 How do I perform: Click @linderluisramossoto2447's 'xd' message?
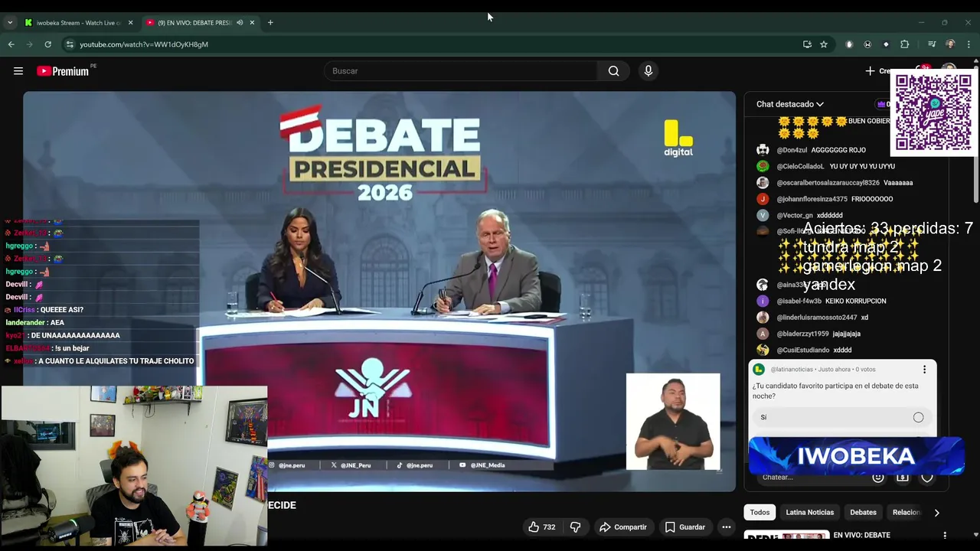864,317
